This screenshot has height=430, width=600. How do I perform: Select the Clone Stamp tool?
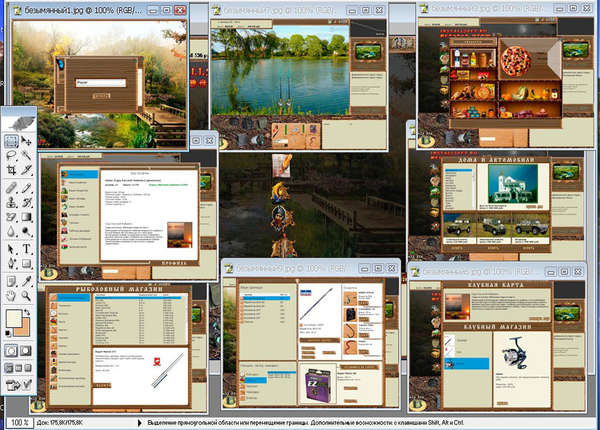11,203
